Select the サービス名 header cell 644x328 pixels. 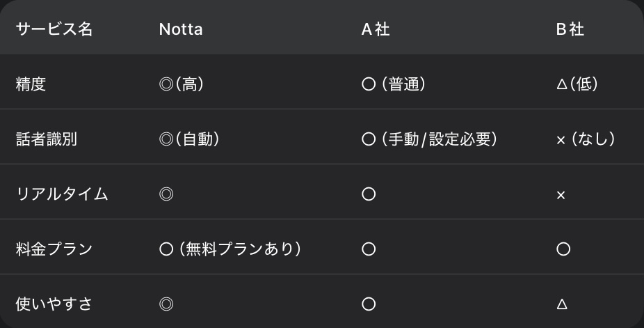click(54, 29)
